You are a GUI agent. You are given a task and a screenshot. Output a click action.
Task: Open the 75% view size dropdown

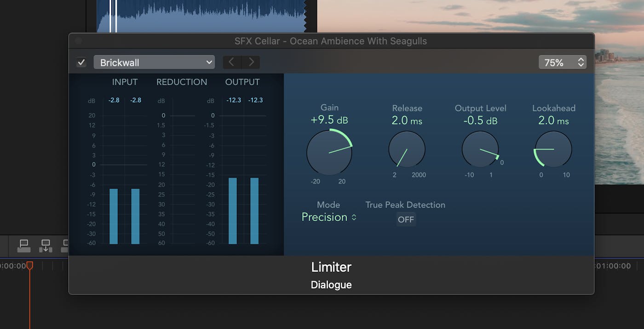[x=563, y=63]
